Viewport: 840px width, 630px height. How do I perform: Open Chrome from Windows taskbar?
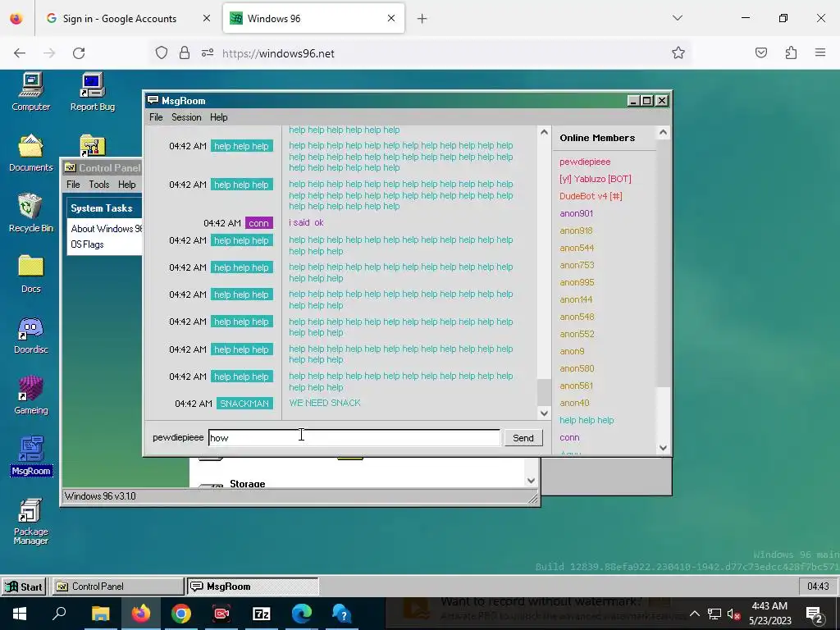coord(181,614)
